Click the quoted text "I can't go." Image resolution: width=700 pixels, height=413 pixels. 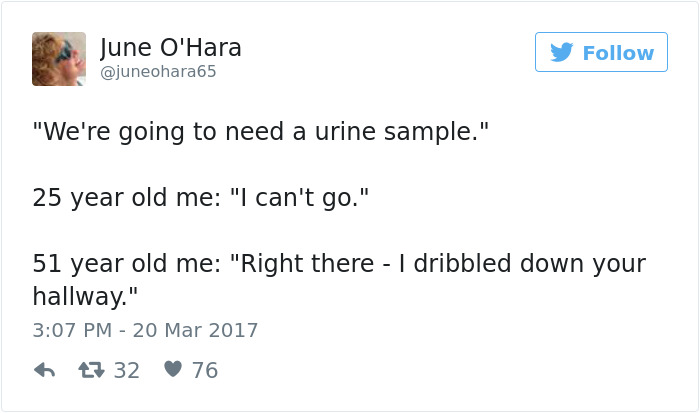tap(300, 198)
